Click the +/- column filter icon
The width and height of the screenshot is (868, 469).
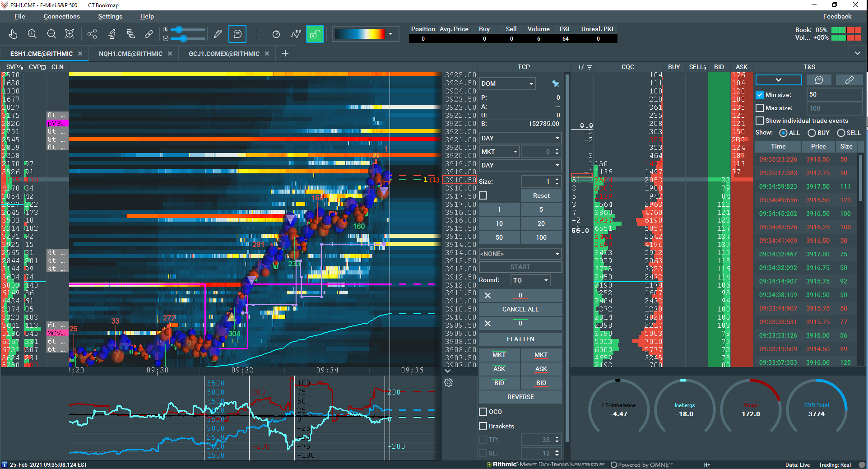(589, 67)
